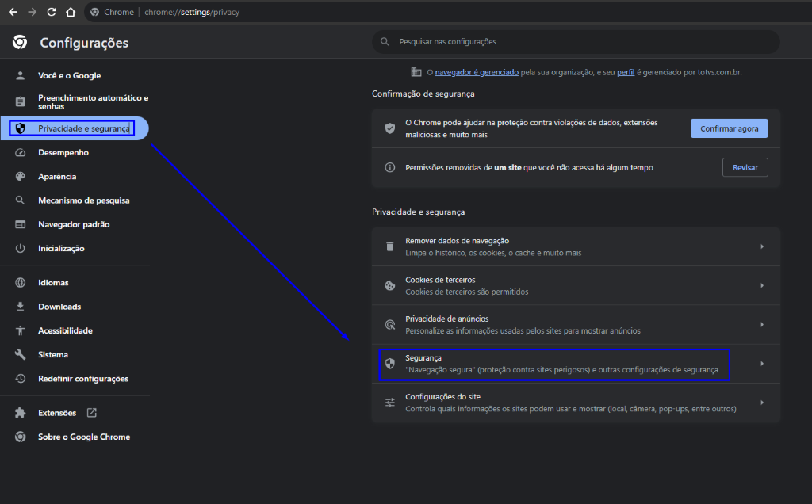Image resolution: width=812 pixels, height=504 pixels.
Task: Expand Segurança settings via its arrow
Action: [x=761, y=364]
